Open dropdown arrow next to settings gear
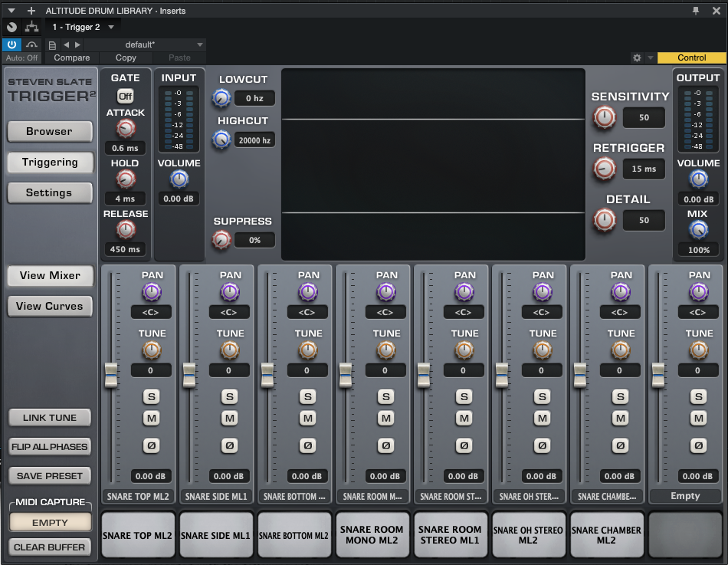 pos(651,58)
